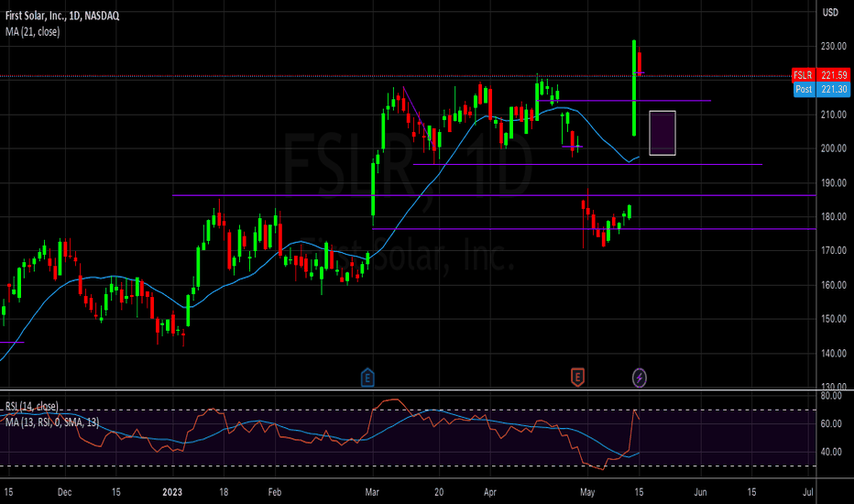
Task: Click the red earnings E marker near May
Action: click(577, 377)
